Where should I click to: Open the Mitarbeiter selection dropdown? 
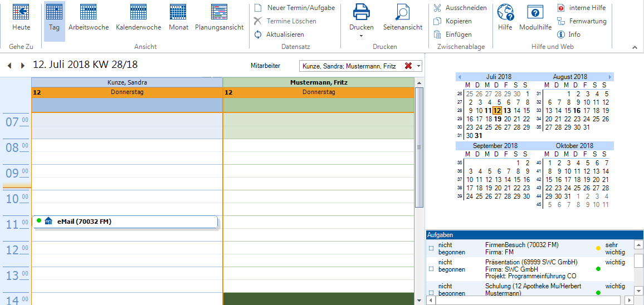tap(418, 66)
